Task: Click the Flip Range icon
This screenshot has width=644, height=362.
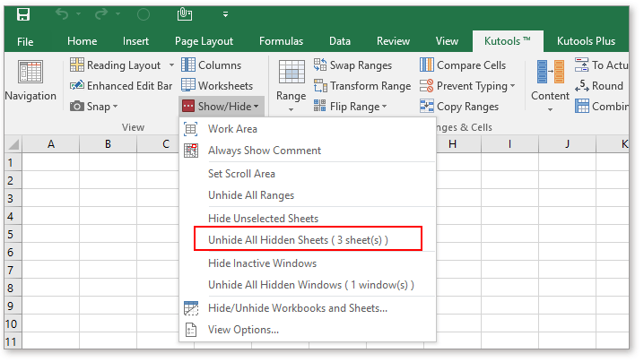Action: point(320,107)
